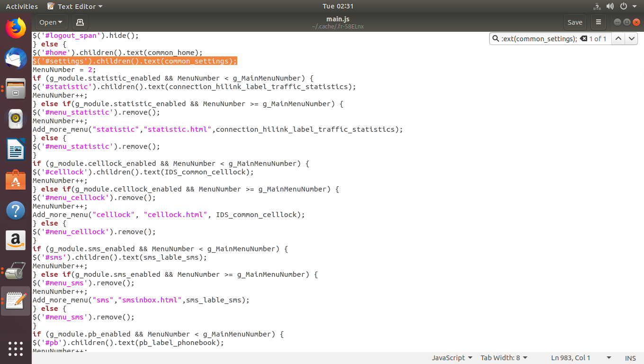
Task: Open the Text Editor app menu
Action: point(75,6)
